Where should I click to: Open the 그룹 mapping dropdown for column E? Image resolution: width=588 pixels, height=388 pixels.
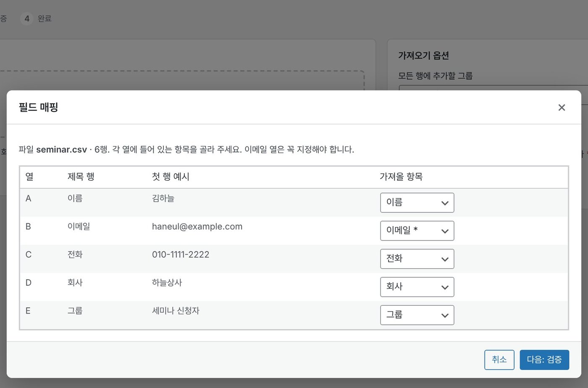[417, 315]
